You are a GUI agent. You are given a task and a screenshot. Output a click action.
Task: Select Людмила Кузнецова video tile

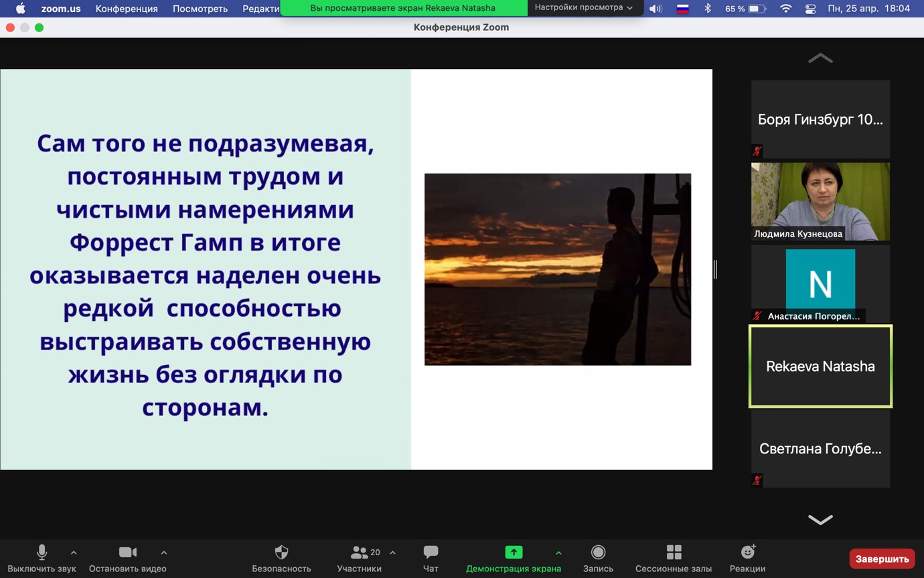pos(820,202)
